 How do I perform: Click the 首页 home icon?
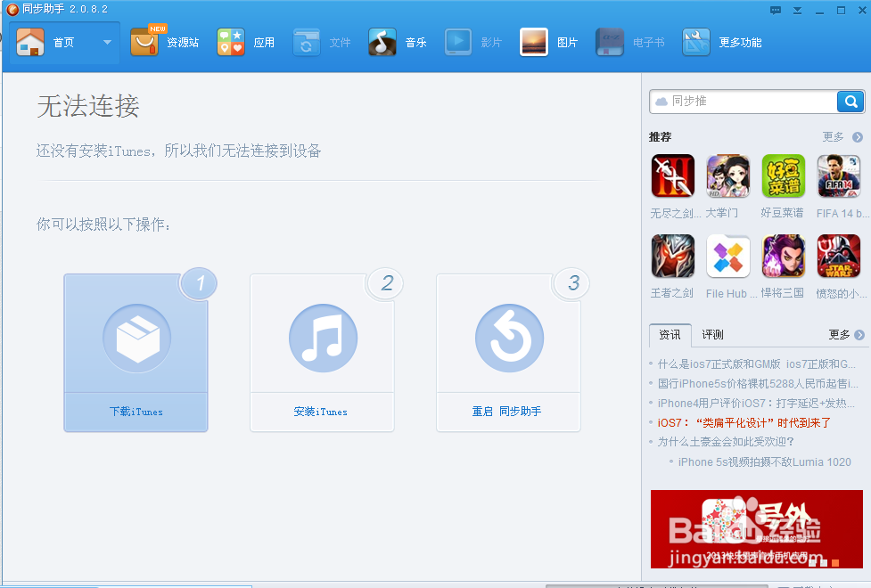[x=30, y=41]
